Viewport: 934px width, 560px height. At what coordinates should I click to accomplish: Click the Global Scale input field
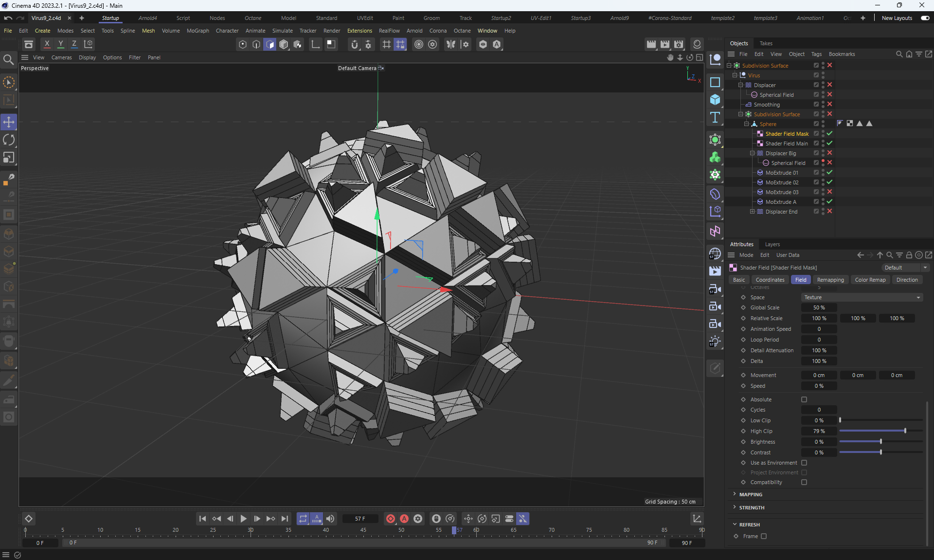click(819, 307)
